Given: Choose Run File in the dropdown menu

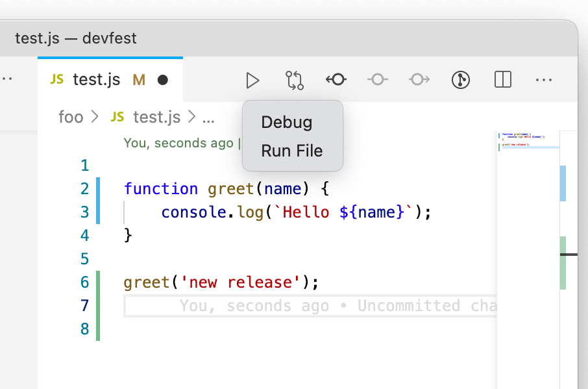Looking at the screenshot, I should point(291,151).
